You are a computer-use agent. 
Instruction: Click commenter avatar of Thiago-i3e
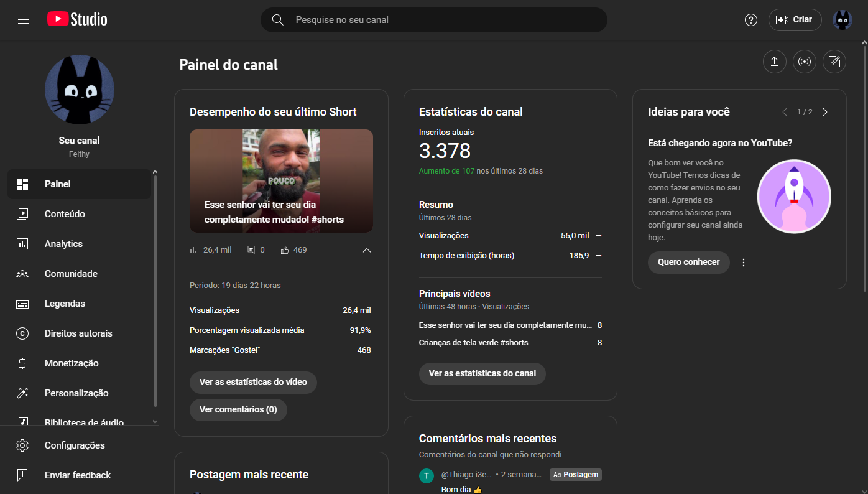pyautogui.click(x=427, y=476)
